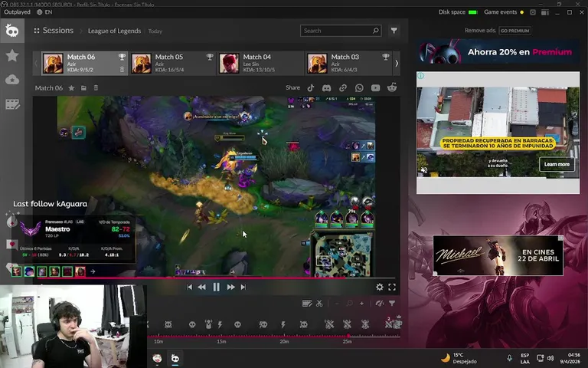Open video editor clapperboard in sidebar
The image size is (588, 368).
(12, 104)
